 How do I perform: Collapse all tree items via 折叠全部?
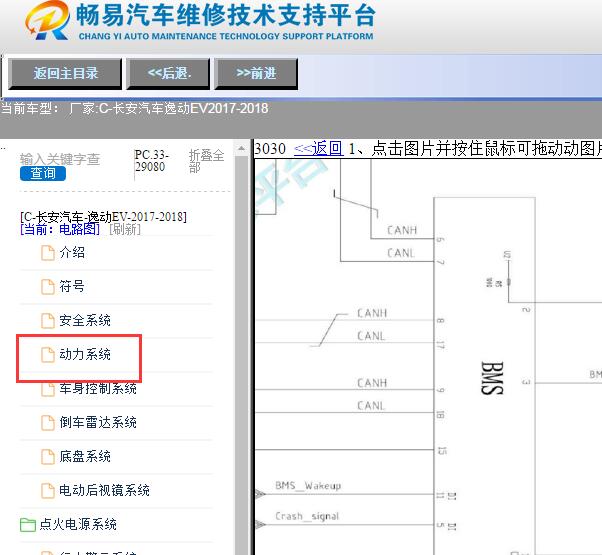pos(206,161)
